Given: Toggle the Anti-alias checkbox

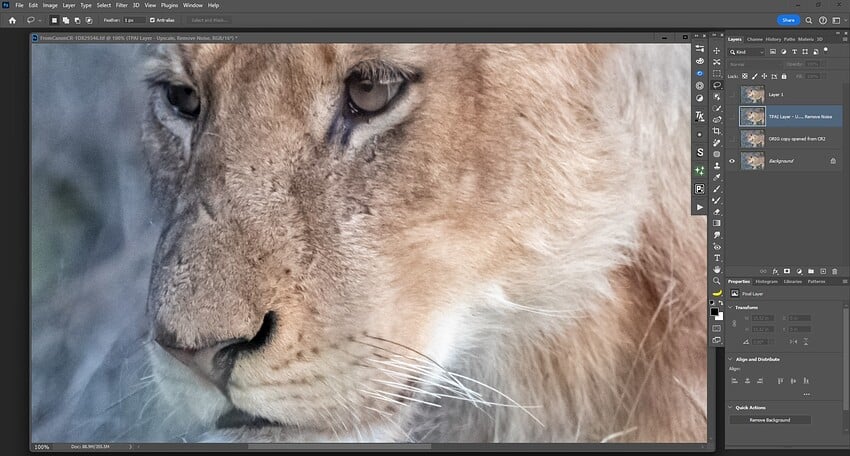Looking at the screenshot, I should 152,20.
